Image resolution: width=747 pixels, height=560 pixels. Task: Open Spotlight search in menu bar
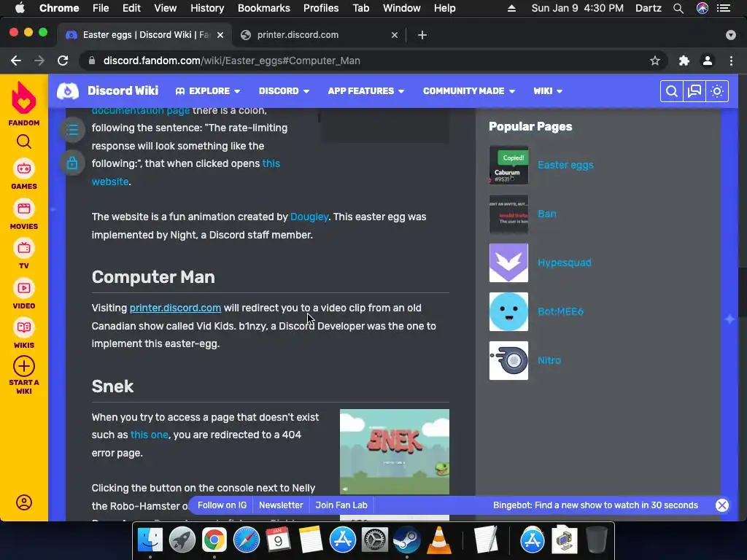(x=678, y=8)
